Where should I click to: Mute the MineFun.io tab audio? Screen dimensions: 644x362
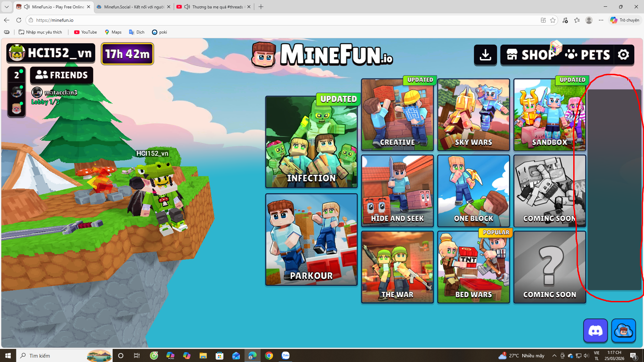pos(27,7)
